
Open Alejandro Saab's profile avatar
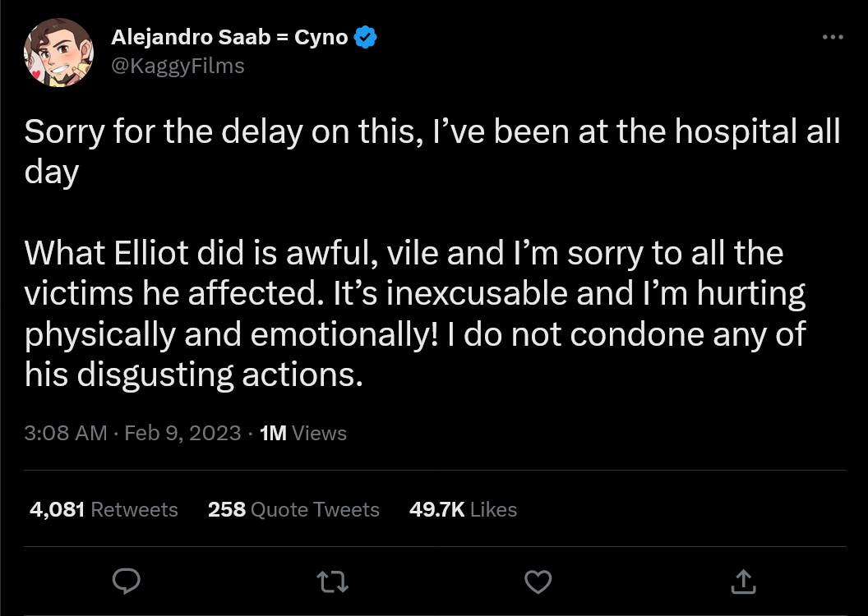(57, 52)
